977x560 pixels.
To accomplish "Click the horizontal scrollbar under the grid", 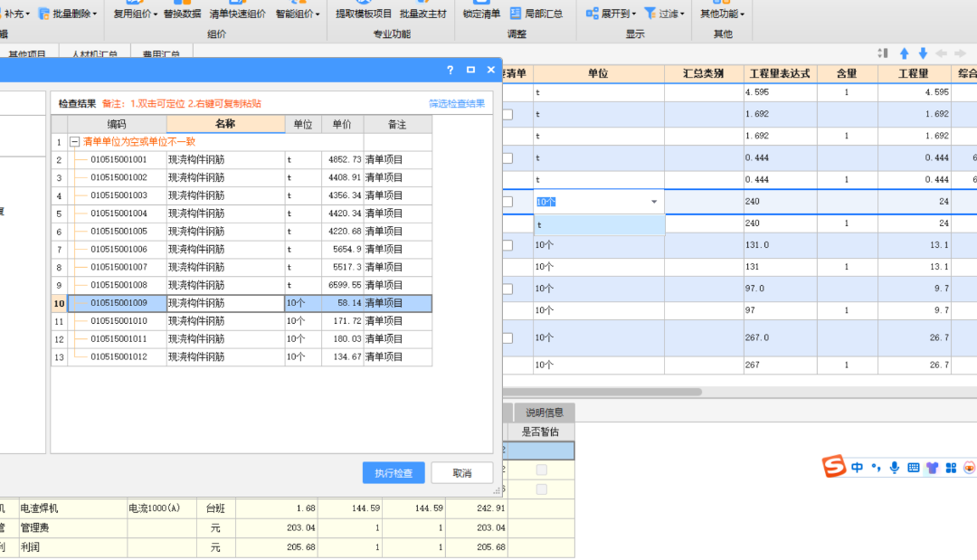I will [602, 392].
